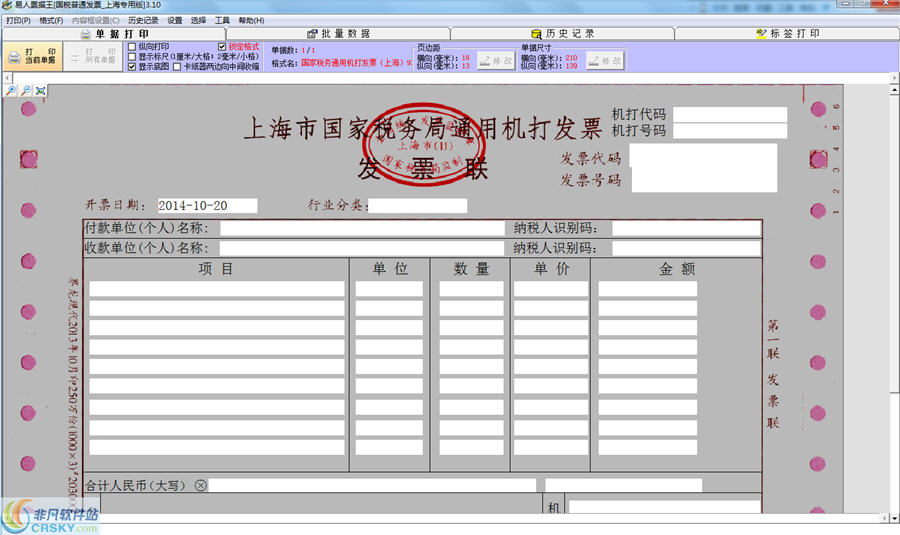Click first row field under 金额 column
This screenshot has width=900, height=535.
coord(647,289)
